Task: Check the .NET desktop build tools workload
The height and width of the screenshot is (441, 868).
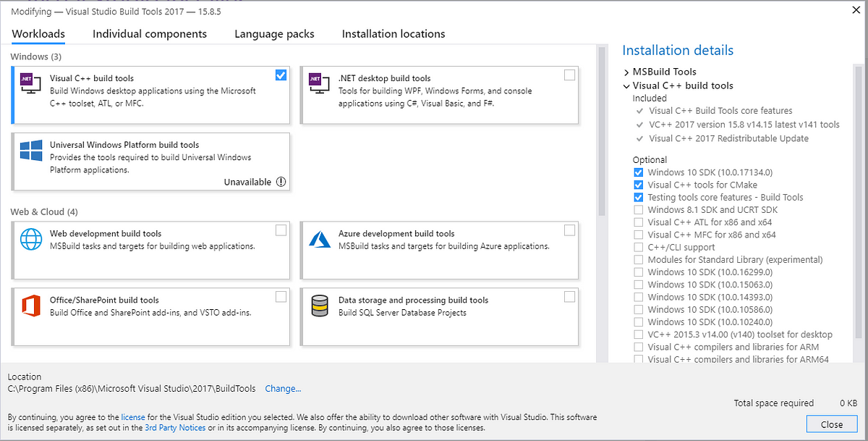Action: click(x=569, y=75)
